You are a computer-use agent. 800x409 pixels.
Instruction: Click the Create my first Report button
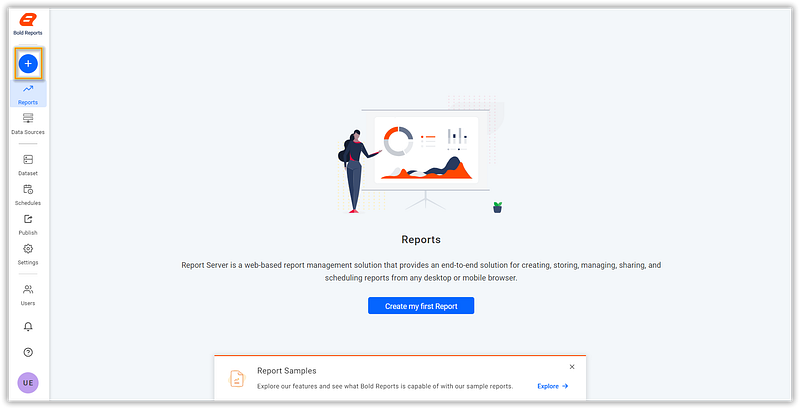point(421,306)
